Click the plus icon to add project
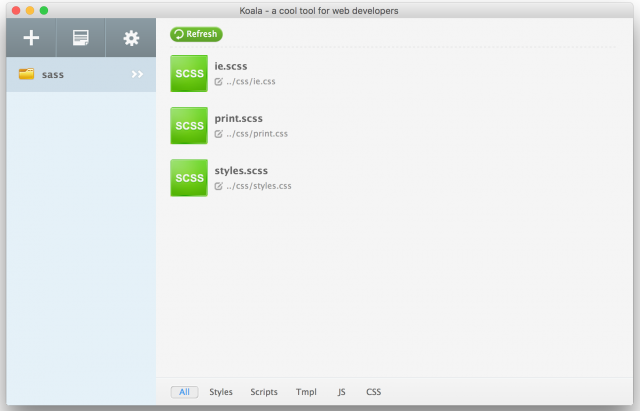640x411 pixels. pos(31,38)
